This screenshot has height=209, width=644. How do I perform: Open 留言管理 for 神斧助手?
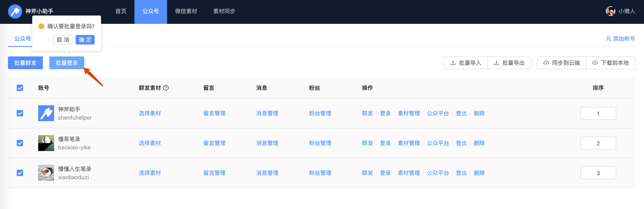214,113
